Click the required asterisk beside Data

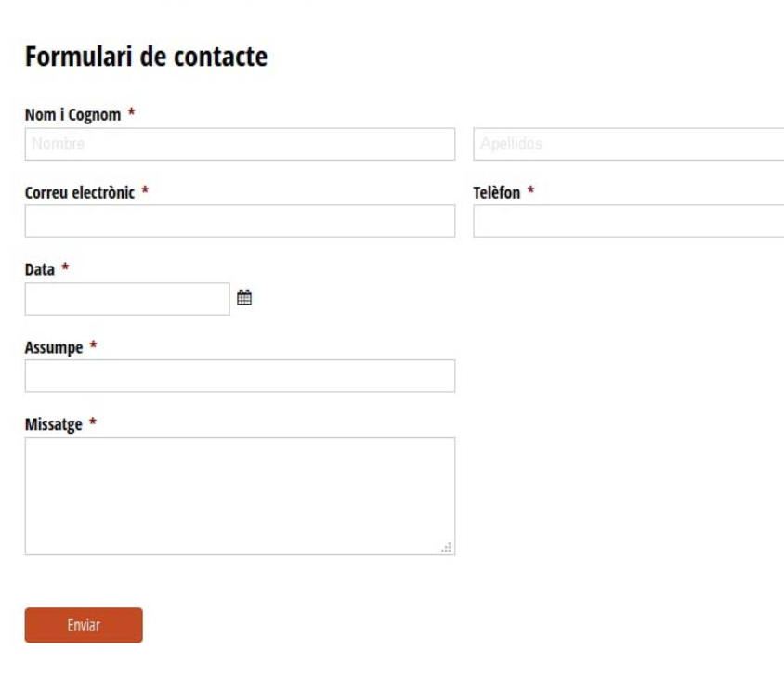pyautogui.click(x=65, y=267)
